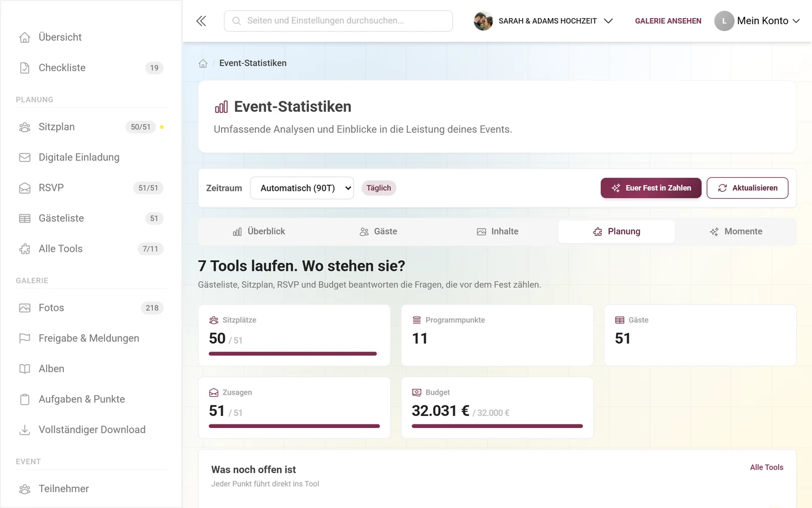This screenshot has height=508, width=812.
Task: Click the Checkliste document icon
Action: (25, 68)
